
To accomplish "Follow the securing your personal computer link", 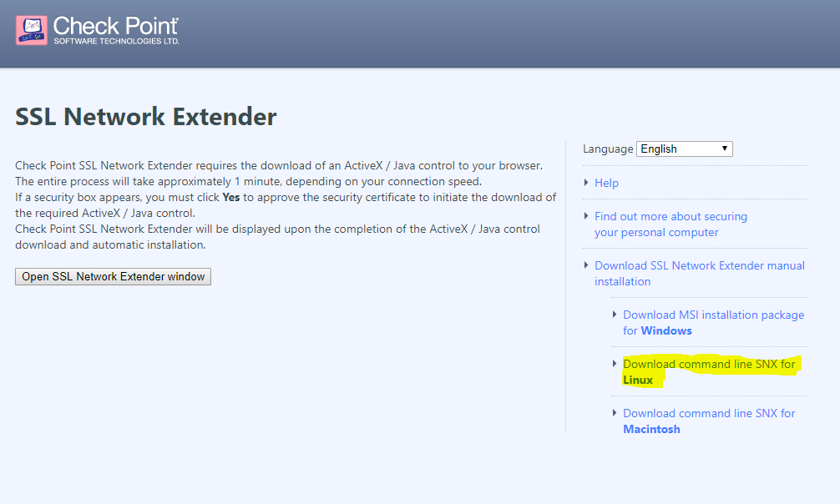I will tap(670, 224).
